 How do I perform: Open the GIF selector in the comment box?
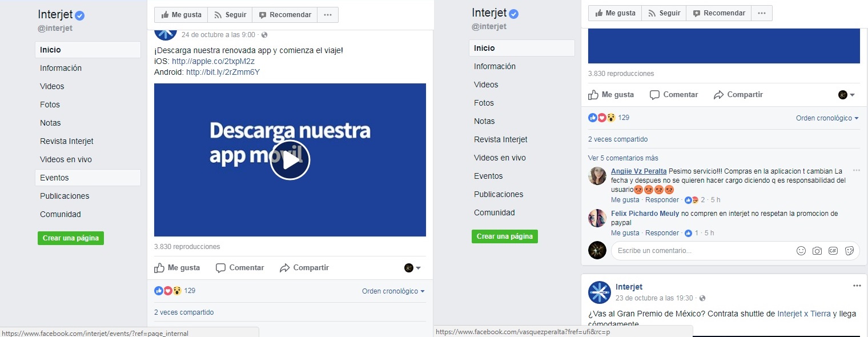click(833, 251)
